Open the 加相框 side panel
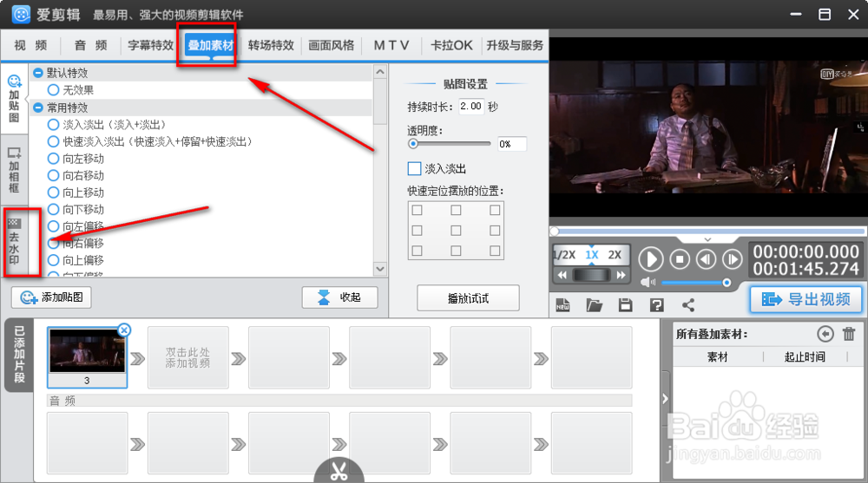The width and height of the screenshot is (868, 483). pos(15,170)
